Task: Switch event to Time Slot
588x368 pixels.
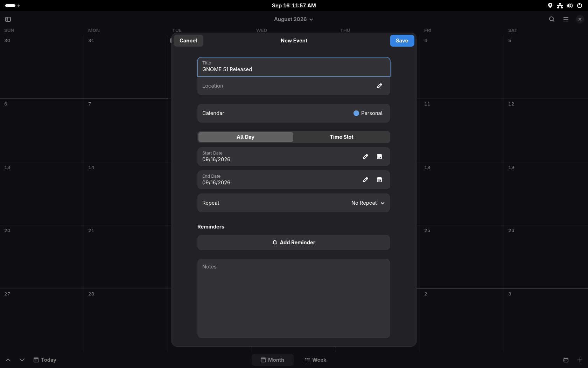Action: click(341, 137)
